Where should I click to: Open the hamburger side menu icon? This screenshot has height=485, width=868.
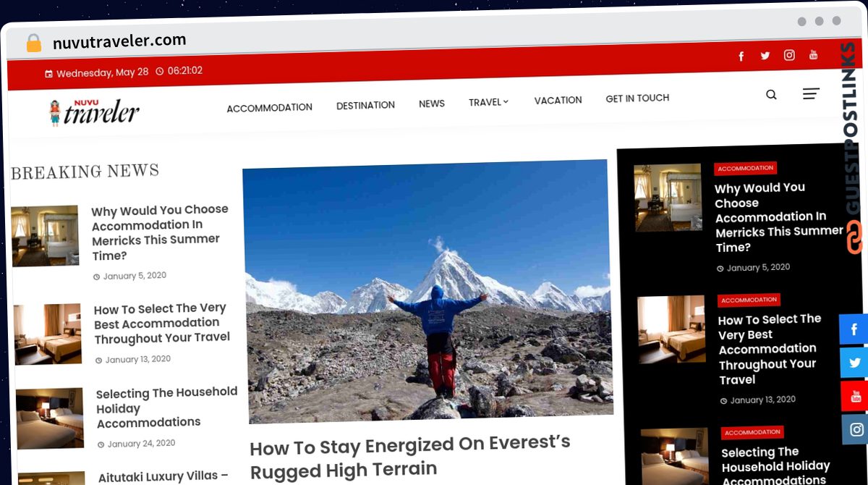click(x=811, y=93)
